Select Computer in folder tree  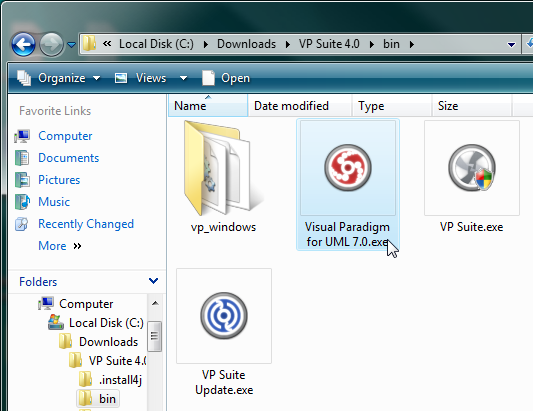pos(86,304)
